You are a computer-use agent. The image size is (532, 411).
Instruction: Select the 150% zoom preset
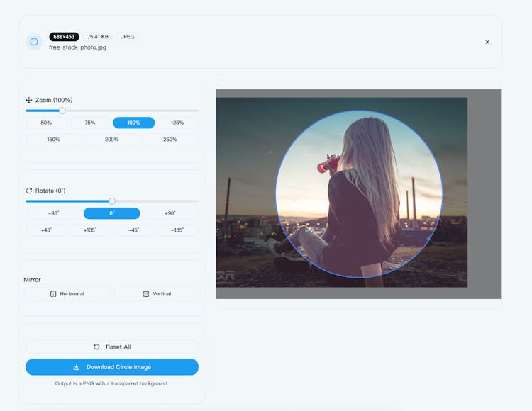tap(54, 140)
